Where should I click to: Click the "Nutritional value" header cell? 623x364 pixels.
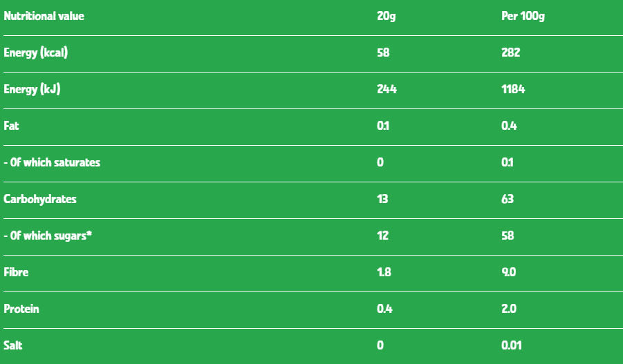click(44, 16)
